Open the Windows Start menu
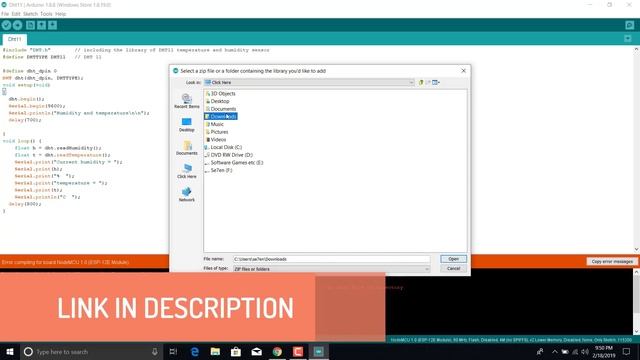The width and height of the screenshot is (640, 360). click(x=10, y=351)
